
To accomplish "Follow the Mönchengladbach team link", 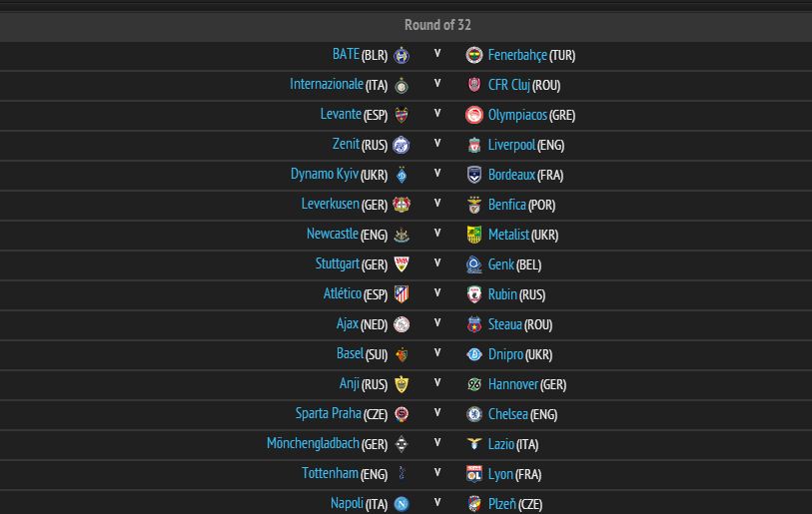I will tap(313, 444).
